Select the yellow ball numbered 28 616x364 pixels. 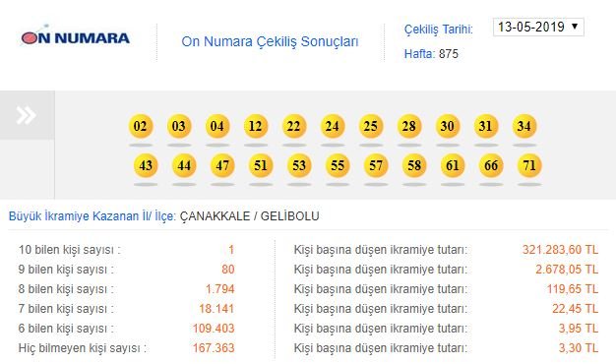point(409,126)
